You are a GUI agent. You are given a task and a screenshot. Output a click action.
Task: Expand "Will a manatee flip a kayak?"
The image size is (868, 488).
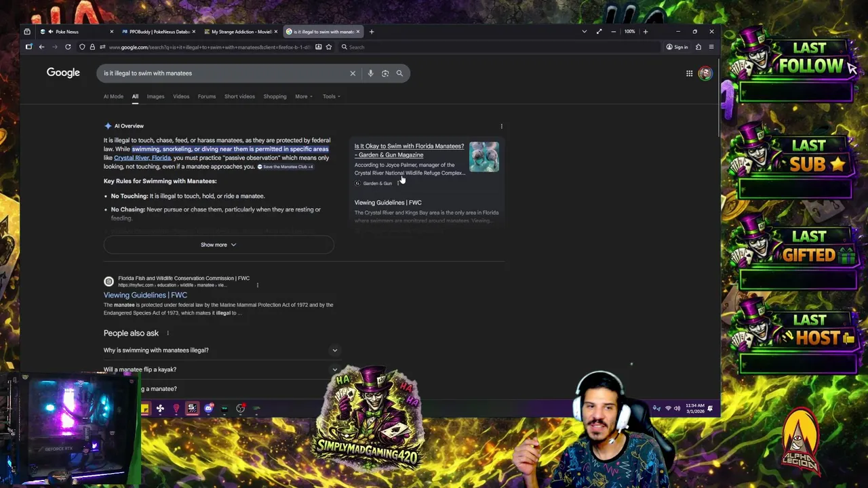[220, 369]
